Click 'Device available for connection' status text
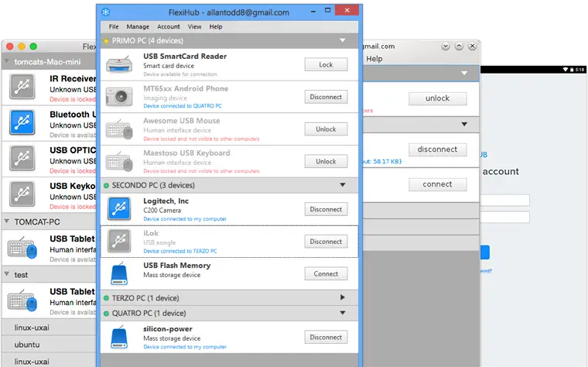This screenshot has height=367, width=588. pos(180,74)
